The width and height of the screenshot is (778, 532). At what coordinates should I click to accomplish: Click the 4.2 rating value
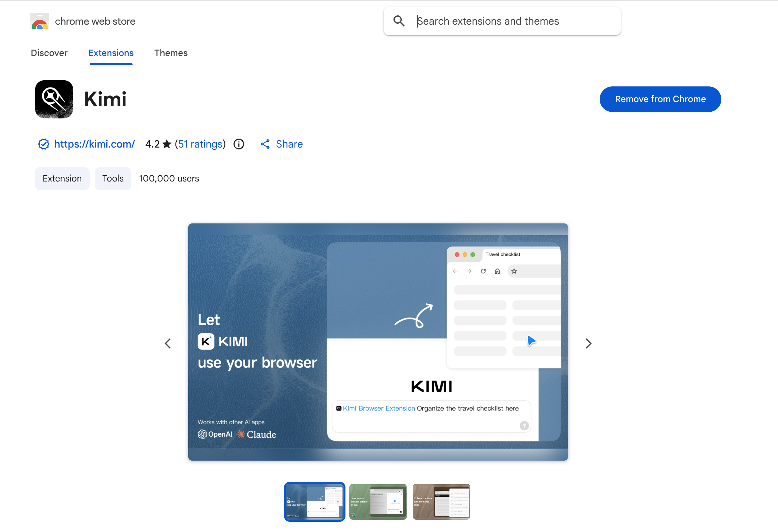(152, 144)
